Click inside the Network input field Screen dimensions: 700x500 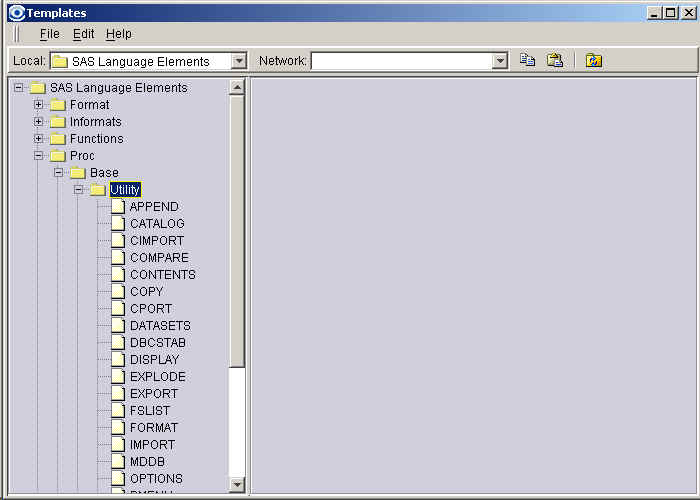tap(402, 61)
